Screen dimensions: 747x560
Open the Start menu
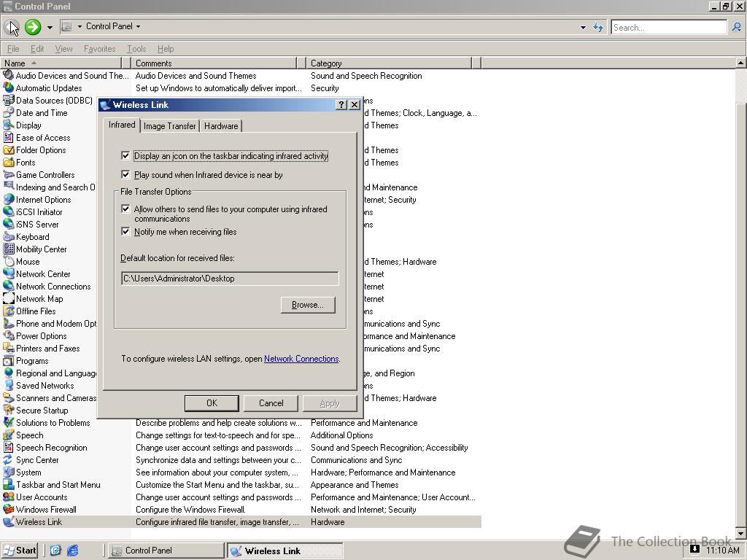click(20, 551)
